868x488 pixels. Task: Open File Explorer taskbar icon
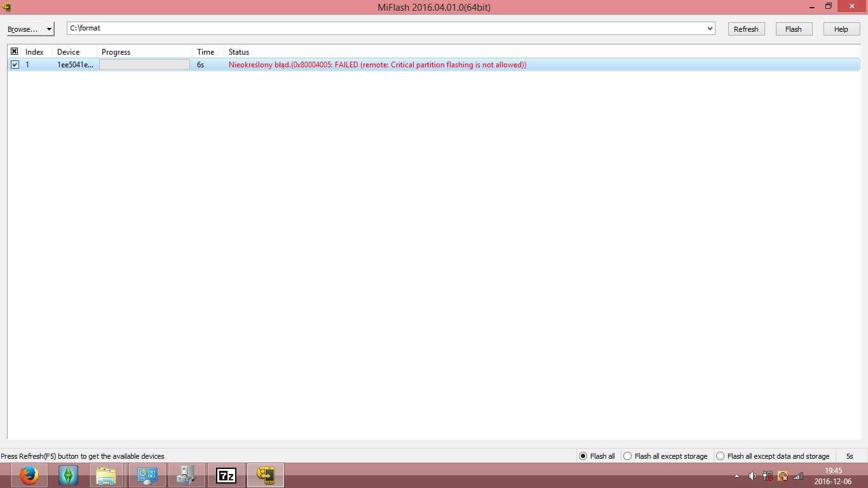(107, 475)
